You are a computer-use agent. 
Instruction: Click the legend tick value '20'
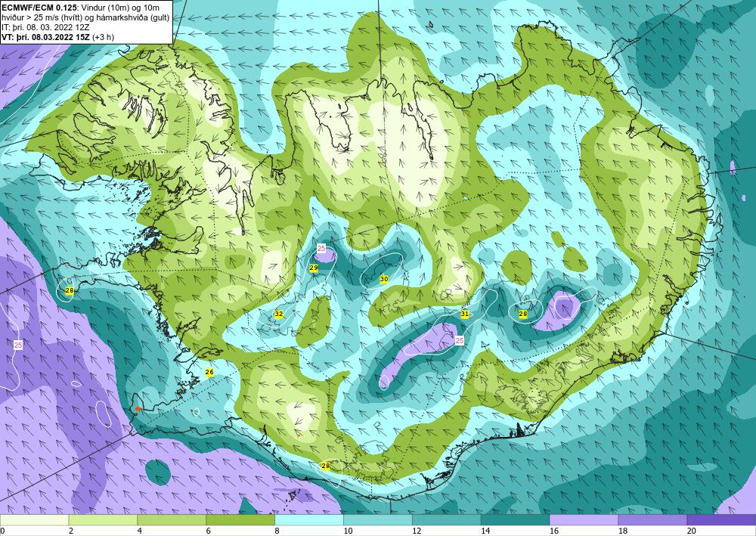click(x=692, y=531)
